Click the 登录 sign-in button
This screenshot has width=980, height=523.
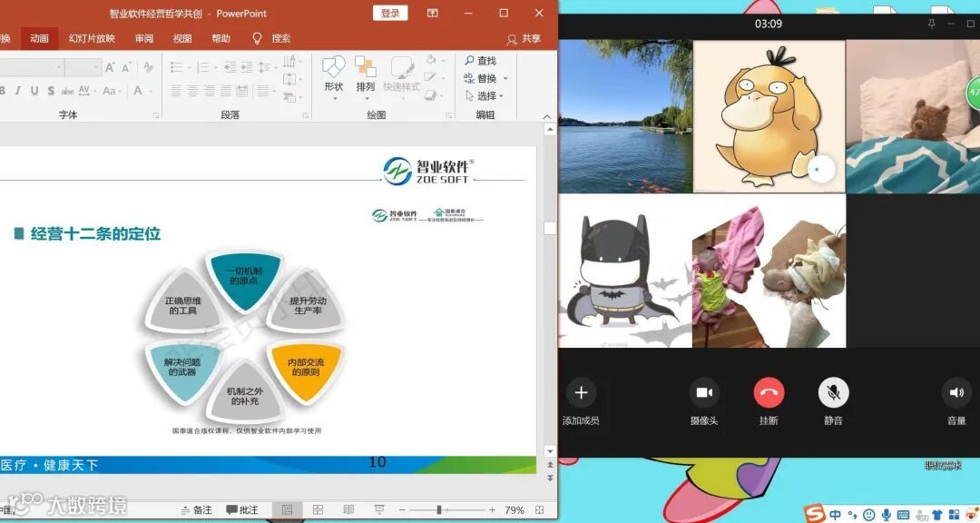click(390, 13)
